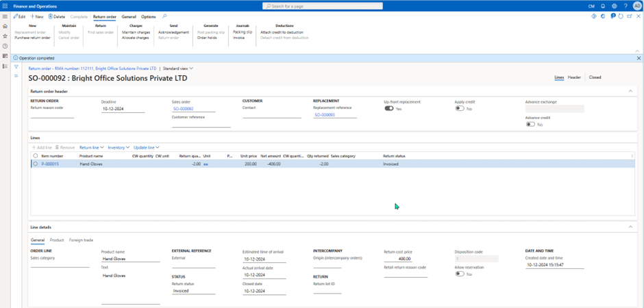Screen dimensions: 644x308
Task: Refresh the page with circular arrow
Action: [x=621, y=16]
